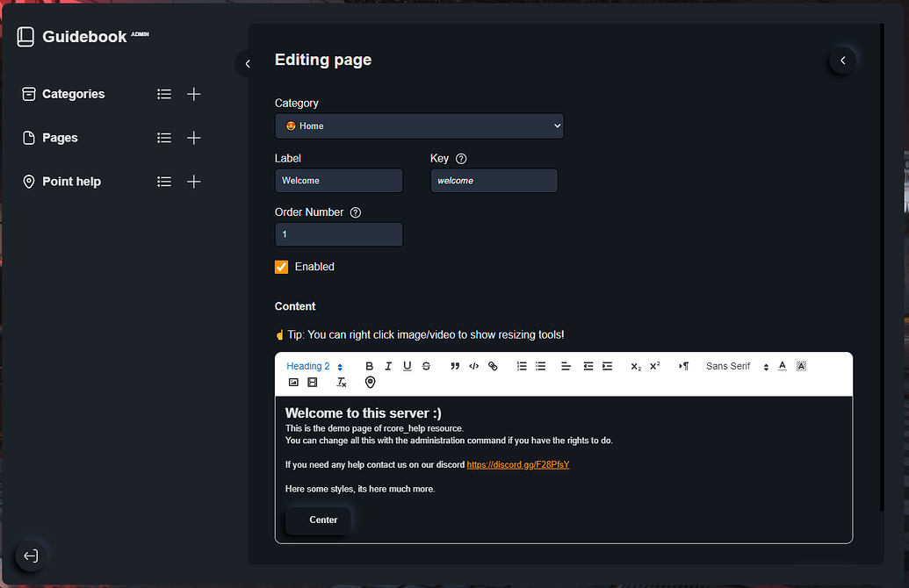The width and height of the screenshot is (909, 588).
Task: Toggle the code-view icon in the toolbar
Action: [x=473, y=366]
